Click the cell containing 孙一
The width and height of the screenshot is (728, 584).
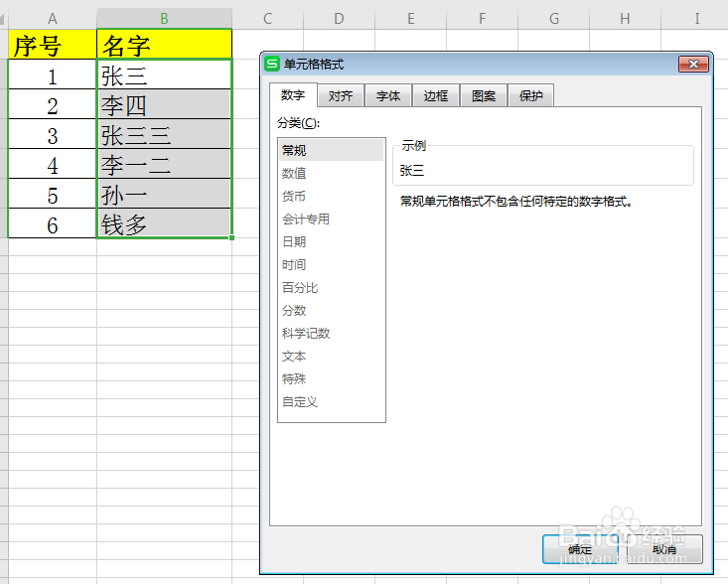[164, 194]
